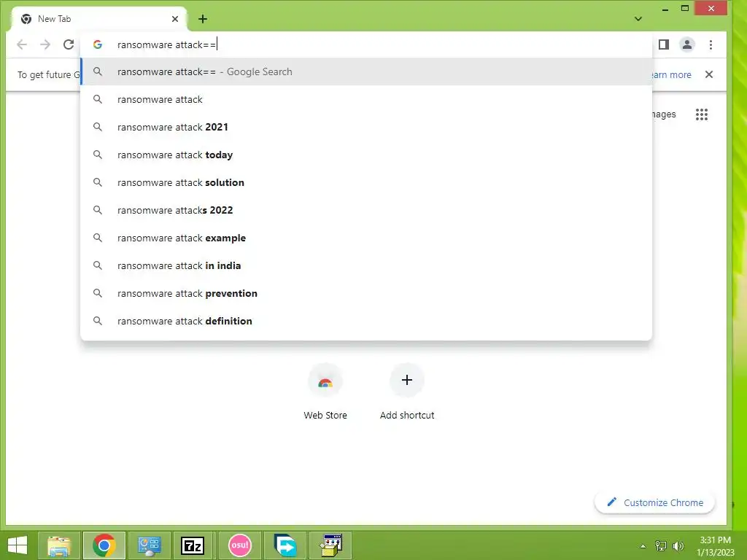Minimize the Chrome window
The height and width of the screenshot is (560, 747).
tap(665, 9)
